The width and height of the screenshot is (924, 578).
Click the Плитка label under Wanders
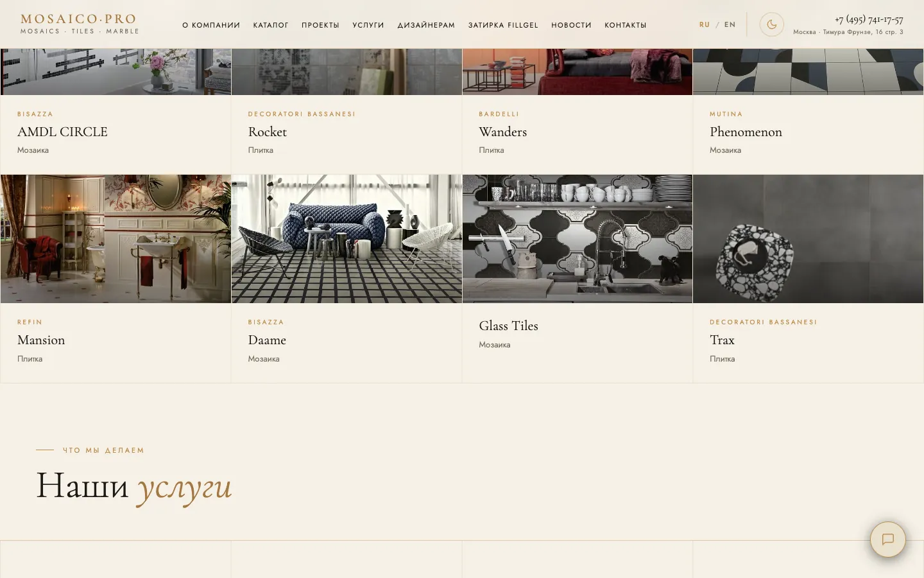pyautogui.click(x=492, y=150)
